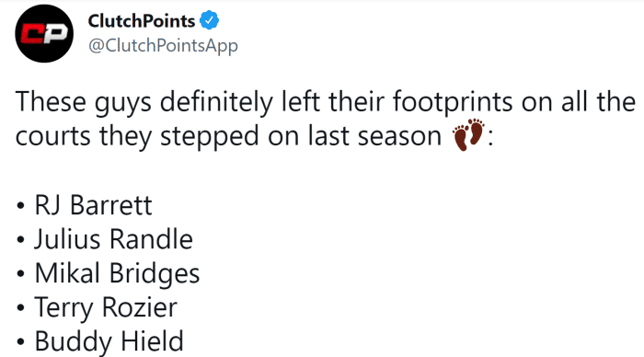The height and width of the screenshot is (357, 644).
Task: Click the bullet before Terry Rozier
Action: [20, 307]
